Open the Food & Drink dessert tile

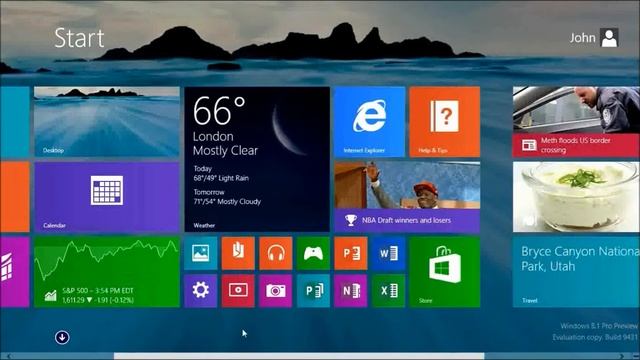coord(576,197)
